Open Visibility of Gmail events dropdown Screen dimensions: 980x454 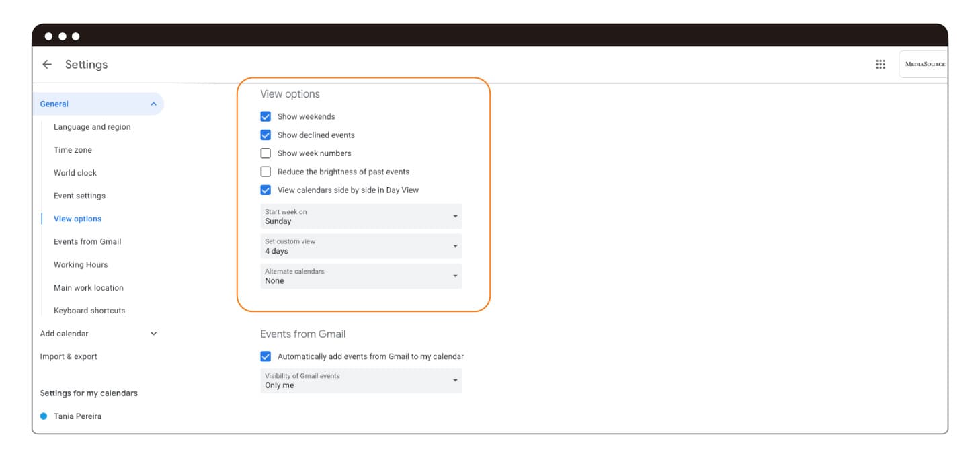(361, 381)
